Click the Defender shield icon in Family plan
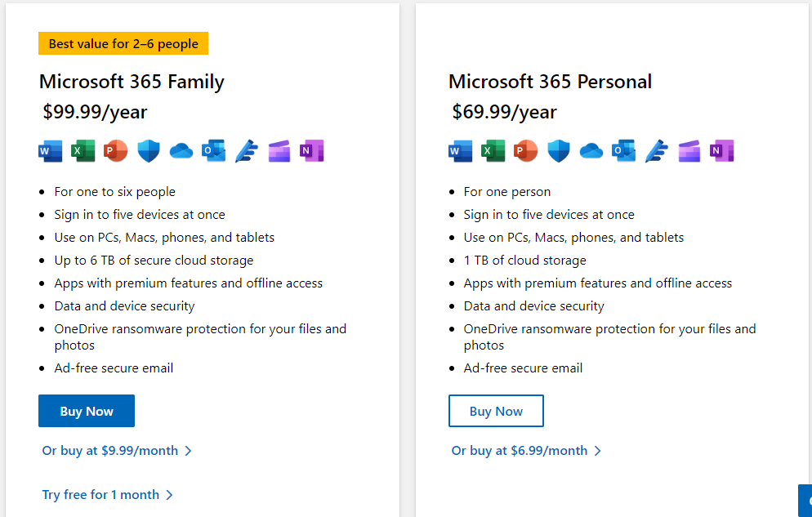 coord(149,151)
